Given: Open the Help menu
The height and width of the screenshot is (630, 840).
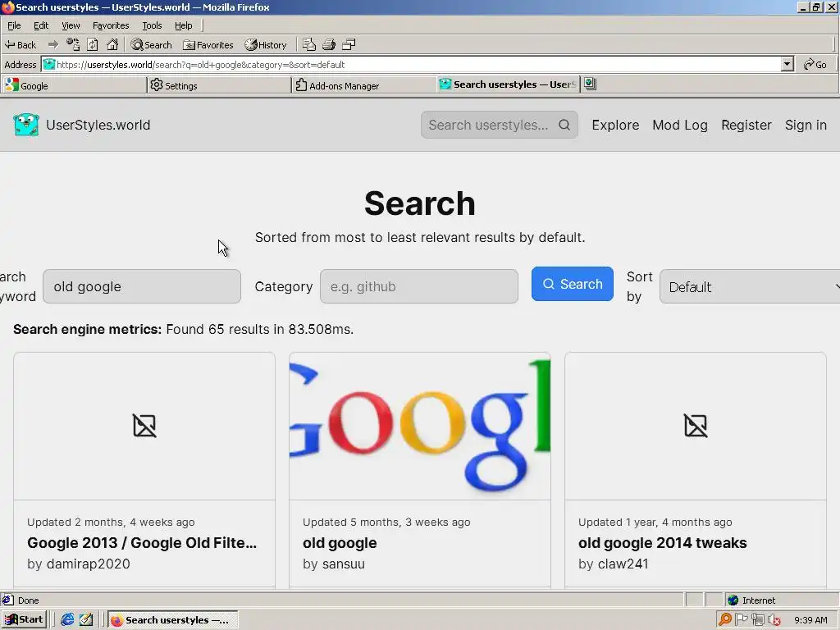Looking at the screenshot, I should pos(183,25).
